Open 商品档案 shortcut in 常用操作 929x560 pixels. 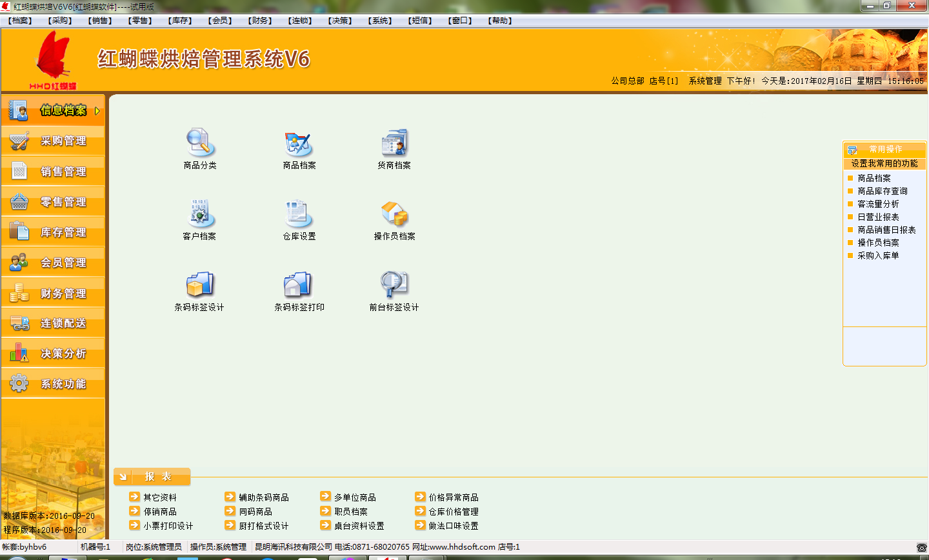[874, 178]
